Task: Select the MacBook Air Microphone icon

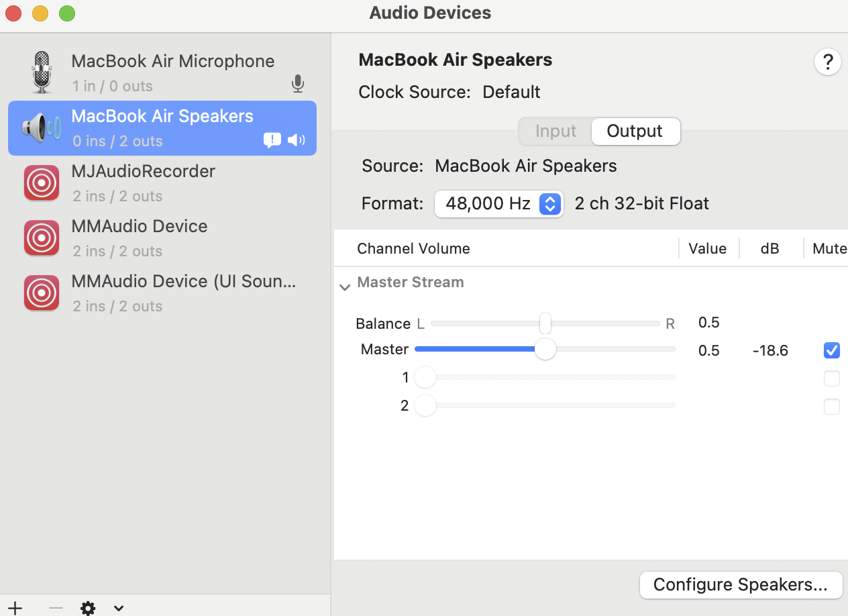Action: tap(42, 72)
